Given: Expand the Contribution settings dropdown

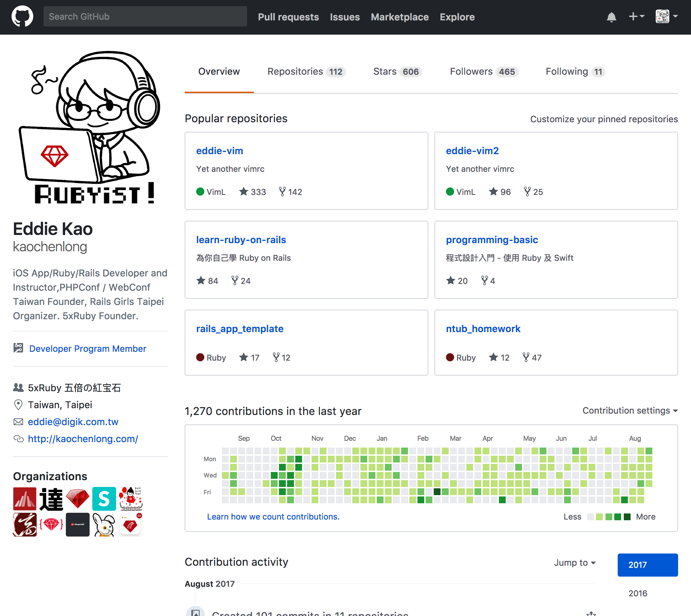Looking at the screenshot, I should (630, 410).
